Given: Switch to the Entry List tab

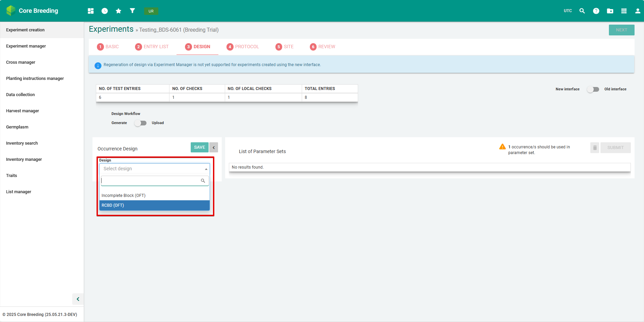Looking at the screenshot, I should point(152,47).
